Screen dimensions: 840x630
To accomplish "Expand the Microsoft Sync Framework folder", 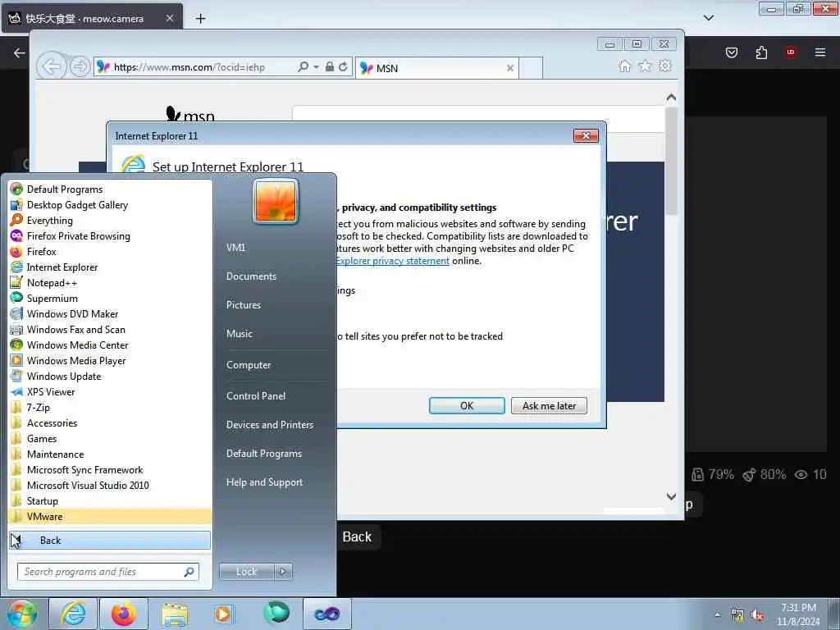I will [84, 469].
